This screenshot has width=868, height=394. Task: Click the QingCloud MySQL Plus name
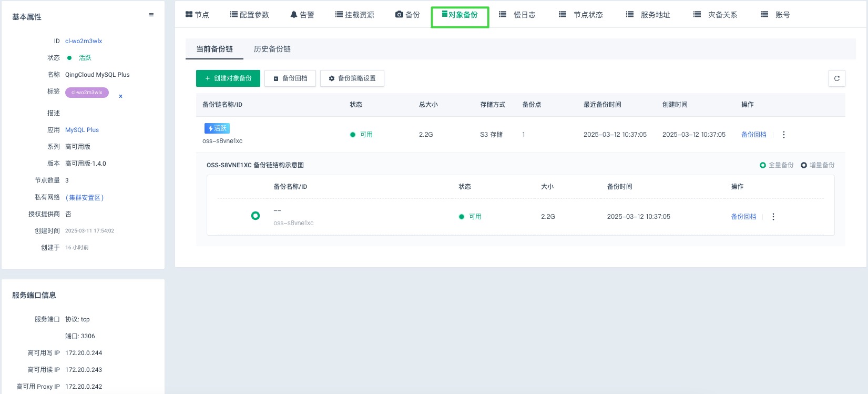pyautogui.click(x=97, y=75)
